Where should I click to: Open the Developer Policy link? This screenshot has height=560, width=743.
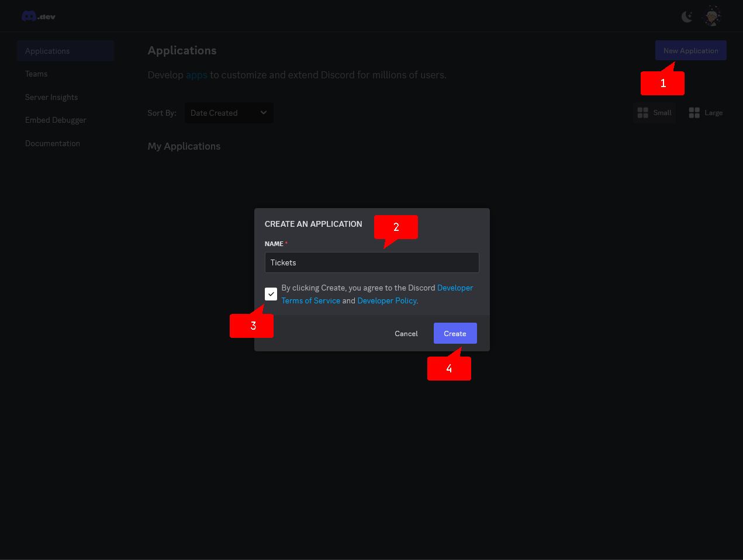tap(386, 300)
